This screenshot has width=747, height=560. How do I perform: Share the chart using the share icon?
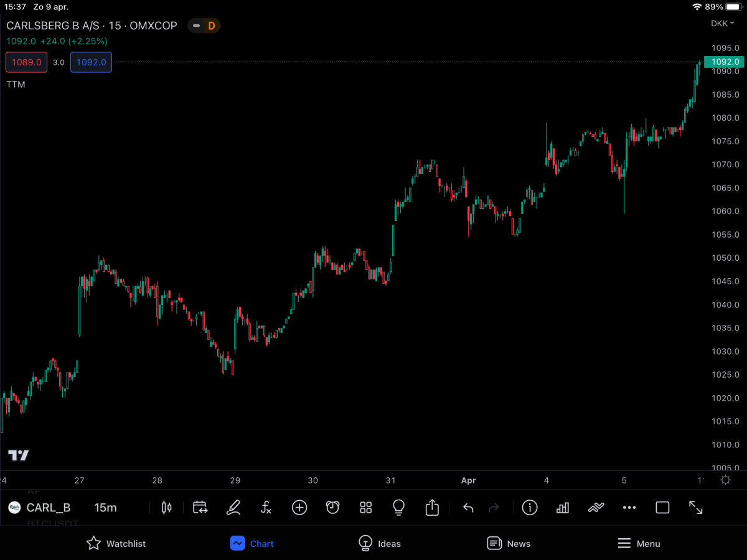click(432, 508)
